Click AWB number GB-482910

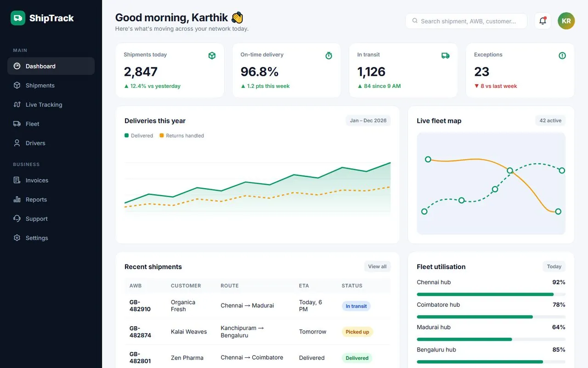click(140, 306)
